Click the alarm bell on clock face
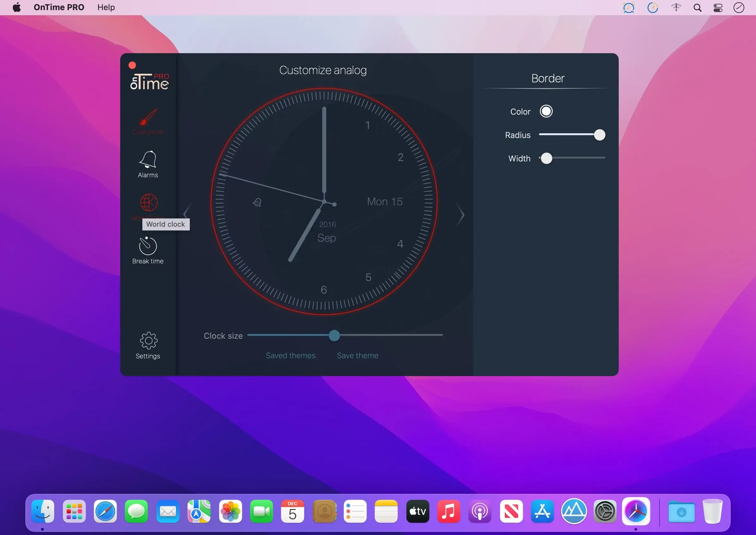Viewport: 756px width, 535px height. [257, 202]
